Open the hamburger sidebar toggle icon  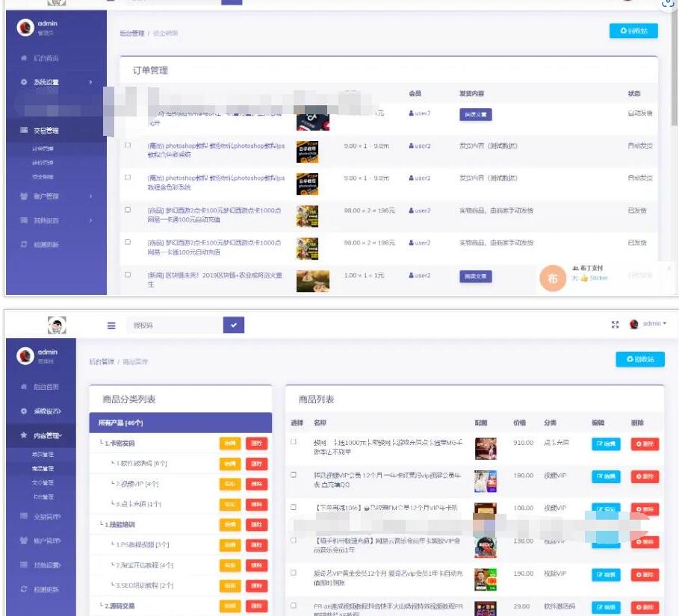coord(110,324)
